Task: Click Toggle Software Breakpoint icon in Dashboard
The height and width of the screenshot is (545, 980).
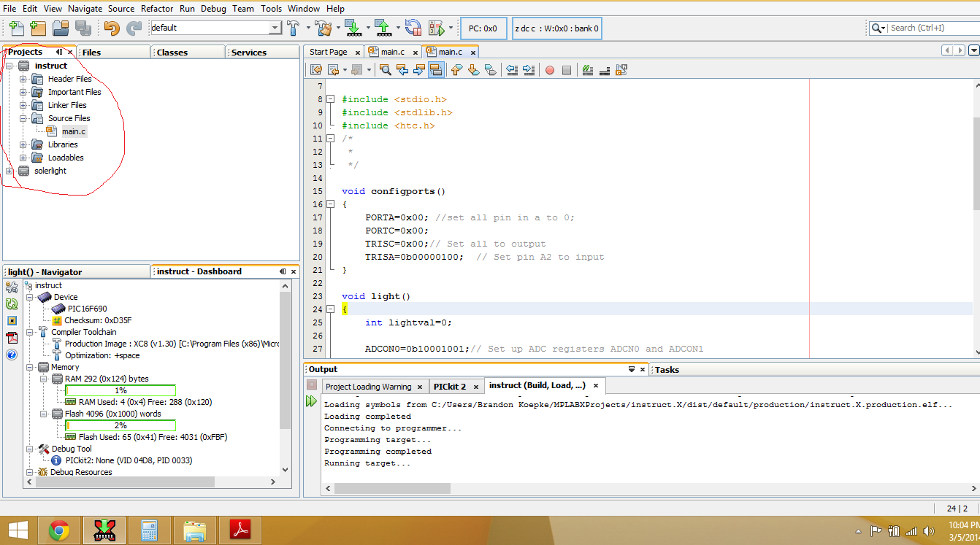Action: pyautogui.click(x=12, y=321)
